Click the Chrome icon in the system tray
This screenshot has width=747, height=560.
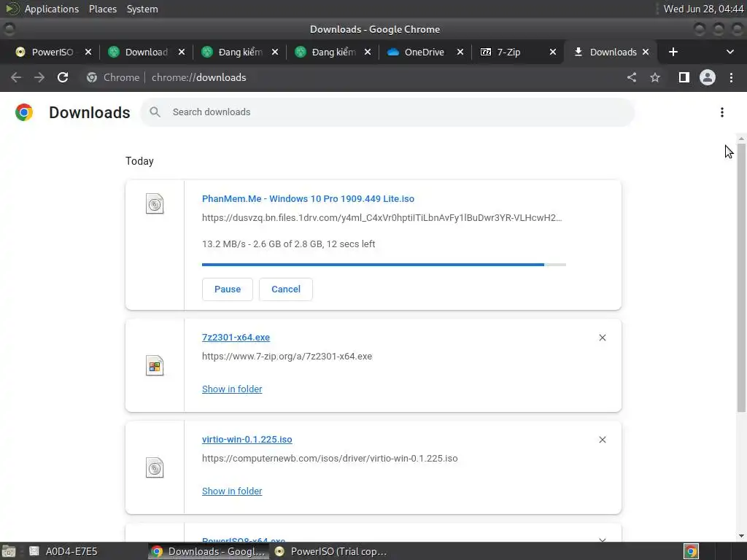pos(692,551)
